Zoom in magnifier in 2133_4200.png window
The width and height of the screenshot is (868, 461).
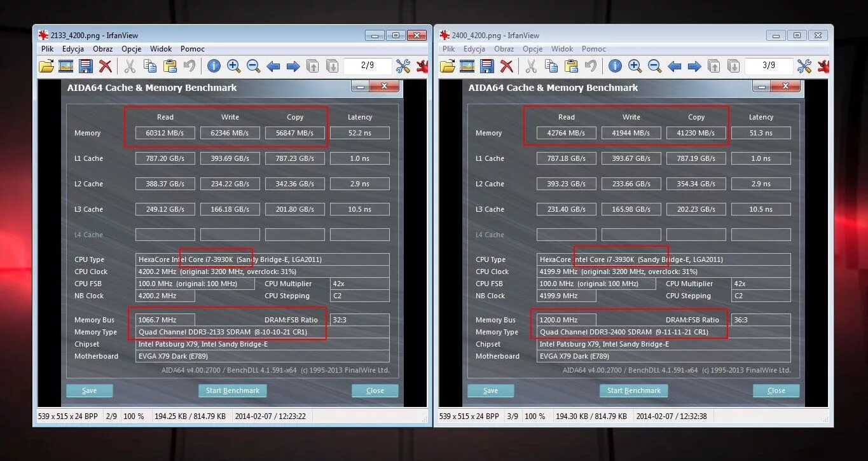coord(233,66)
